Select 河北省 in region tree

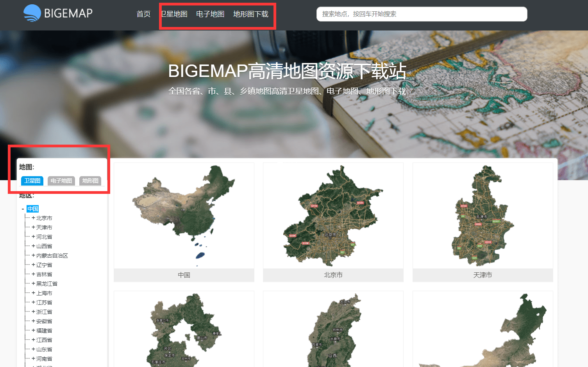click(x=44, y=237)
